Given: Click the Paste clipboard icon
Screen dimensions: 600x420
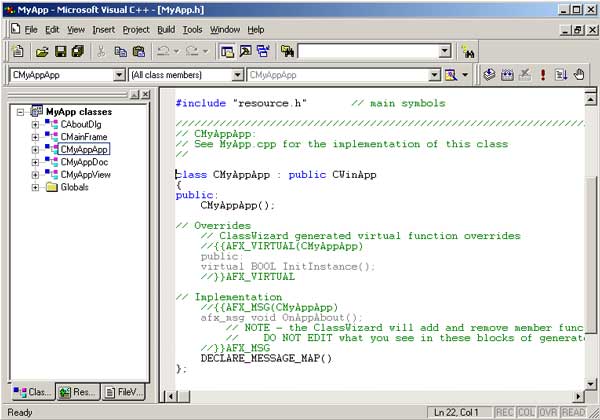Looking at the screenshot, I should [139, 51].
